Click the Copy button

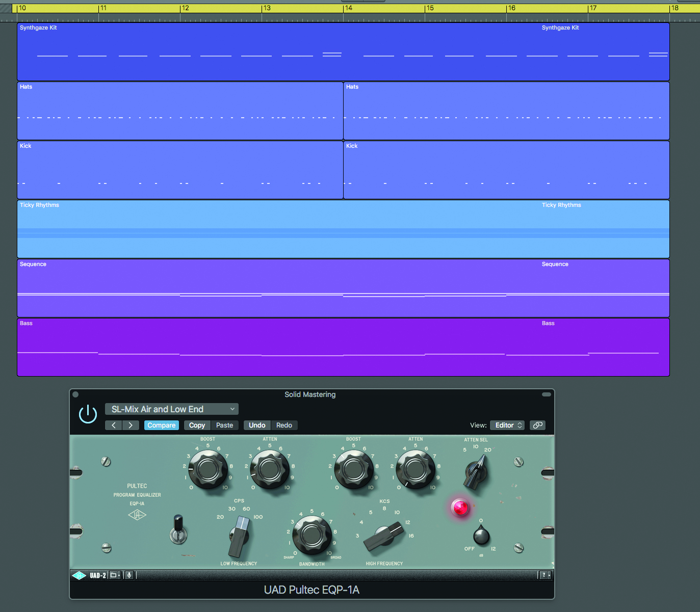[x=197, y=425]
